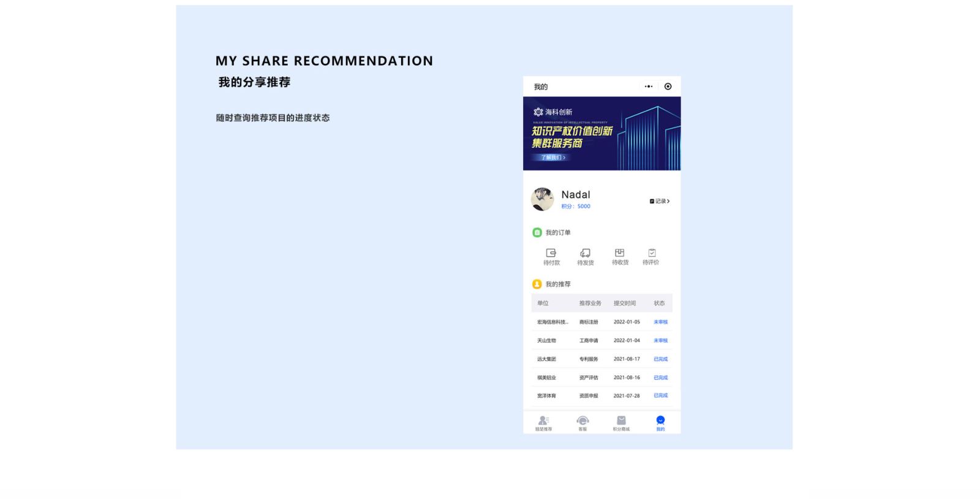The width and height of the screenshot is (980, 499).
Task: Select the 天山生物 row unit name
Action: point(546,340)
